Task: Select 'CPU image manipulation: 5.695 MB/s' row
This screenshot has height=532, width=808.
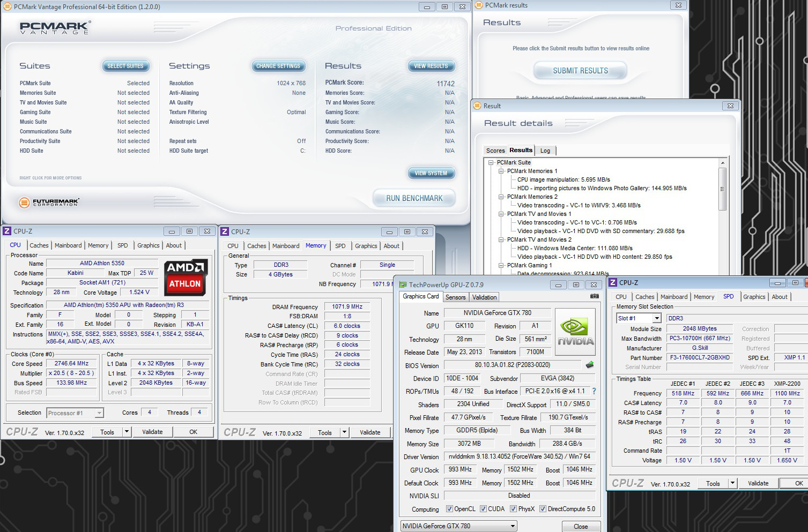Action: (564, 179)
